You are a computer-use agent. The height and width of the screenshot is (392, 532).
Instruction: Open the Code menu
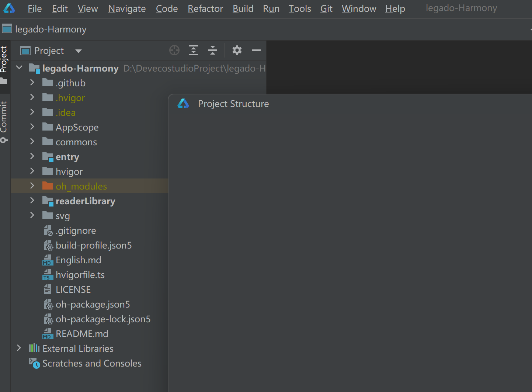click(x=167, y=8)
